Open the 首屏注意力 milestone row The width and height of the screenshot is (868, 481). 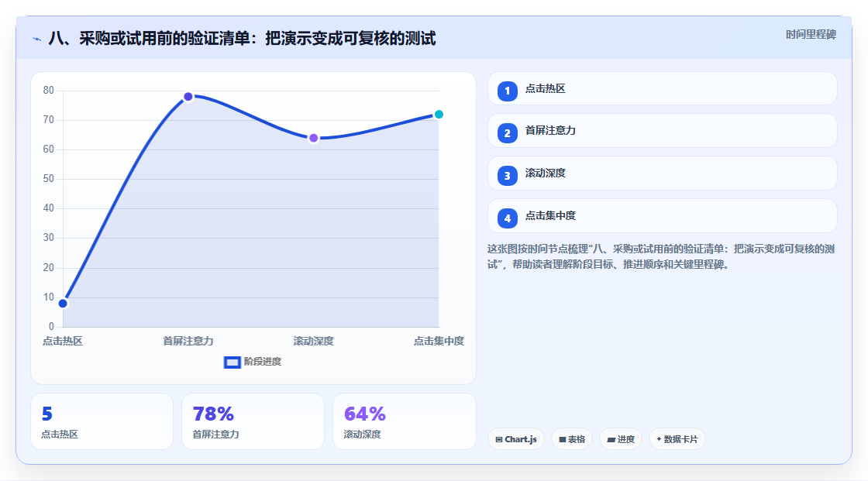pos(662,131)
